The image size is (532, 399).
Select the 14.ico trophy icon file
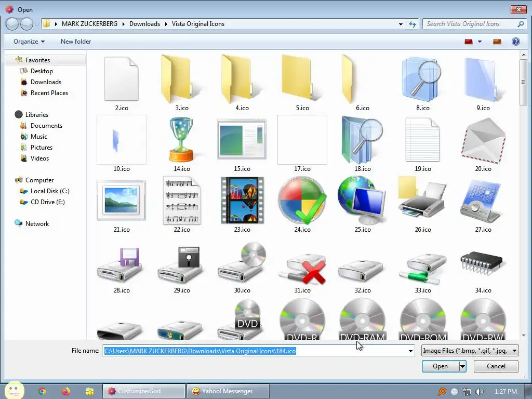click(x=181, y=144)
